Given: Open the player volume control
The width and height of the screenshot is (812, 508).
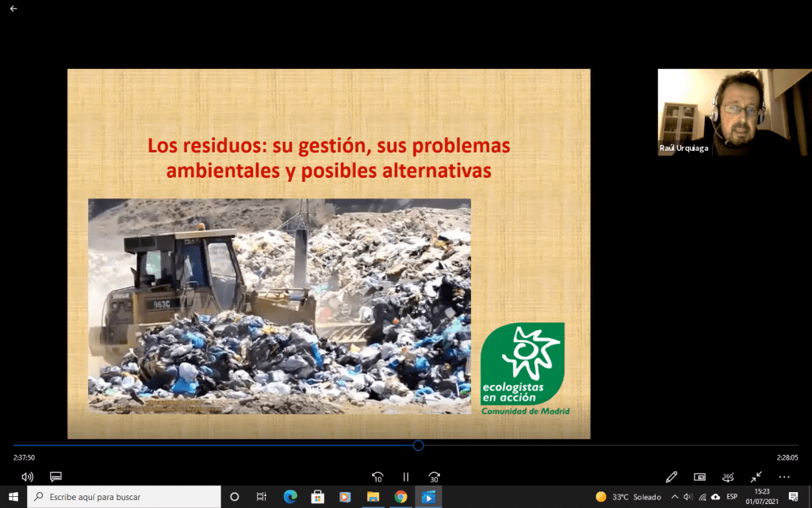Looking at the screenshot, I should 28,477.
